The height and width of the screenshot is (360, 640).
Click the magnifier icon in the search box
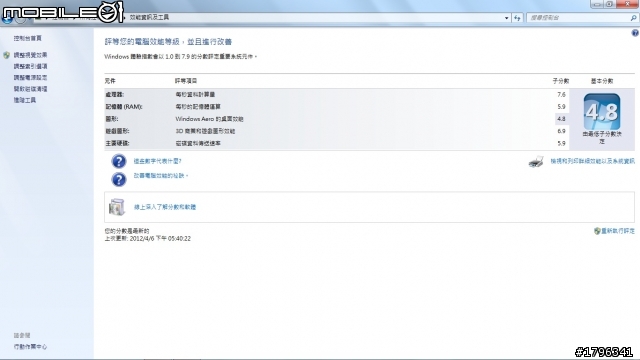[633, 18]
